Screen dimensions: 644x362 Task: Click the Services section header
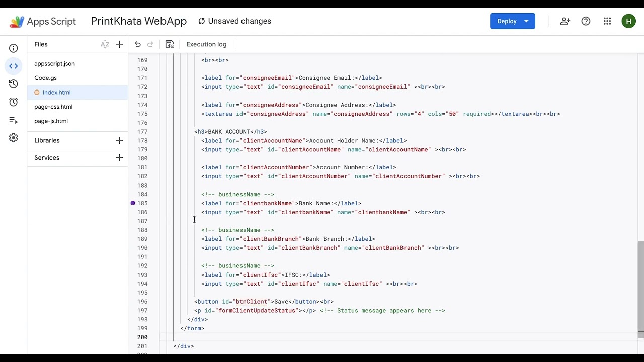(47, 158)
